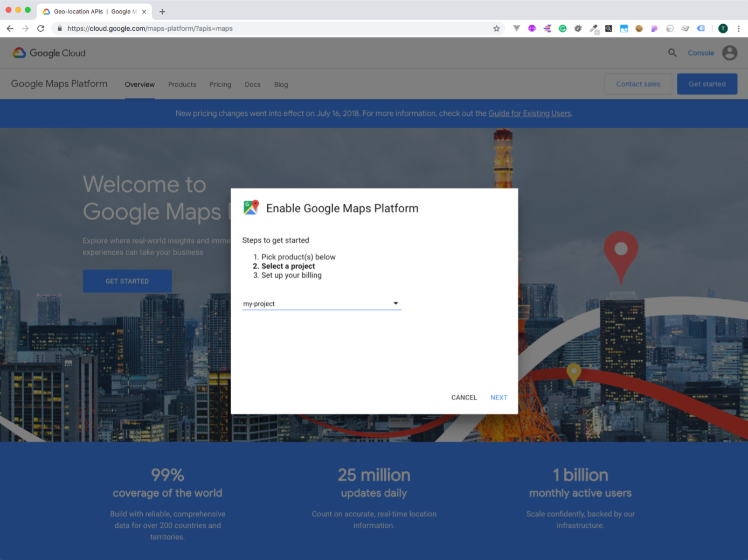Click the GET STARTED hero button
The width and height of the screenshot is (748, 560).
tap(127, 281)
